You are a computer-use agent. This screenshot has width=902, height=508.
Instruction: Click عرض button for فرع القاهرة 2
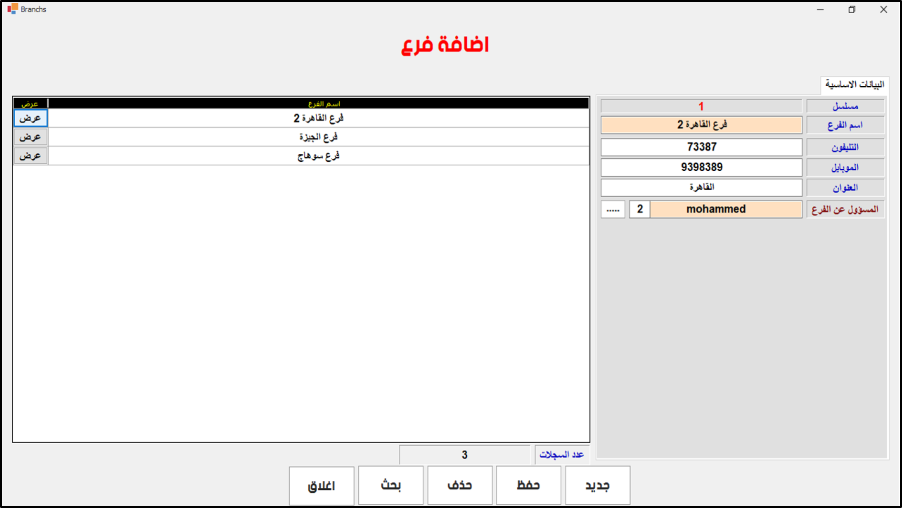click(30, 118)
